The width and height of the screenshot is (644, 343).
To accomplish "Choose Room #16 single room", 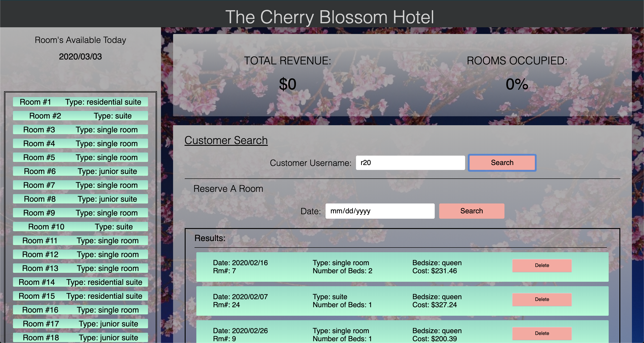I will pos(80,310).
